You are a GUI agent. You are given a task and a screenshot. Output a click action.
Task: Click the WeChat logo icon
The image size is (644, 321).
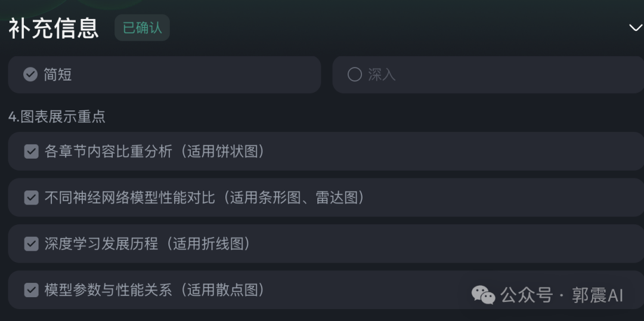coord(483,295)
